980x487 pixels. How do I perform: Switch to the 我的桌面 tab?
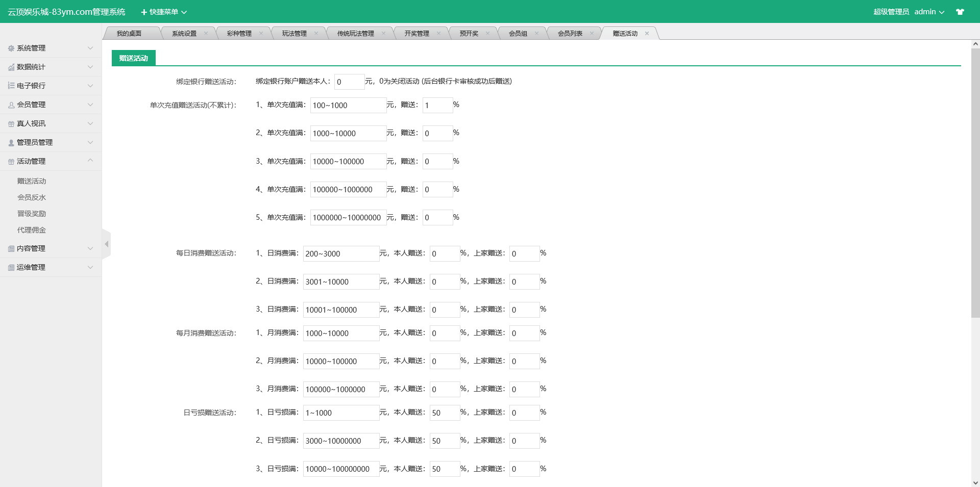pos(129,34)
